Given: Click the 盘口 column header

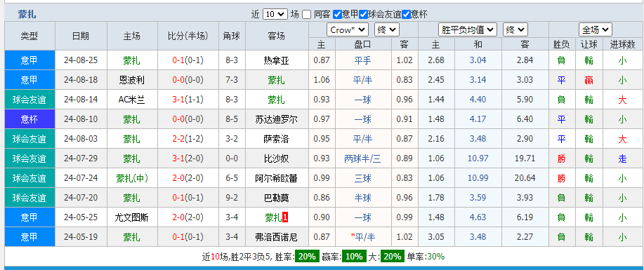Looking at the screenshot, I should pos(362,44).
